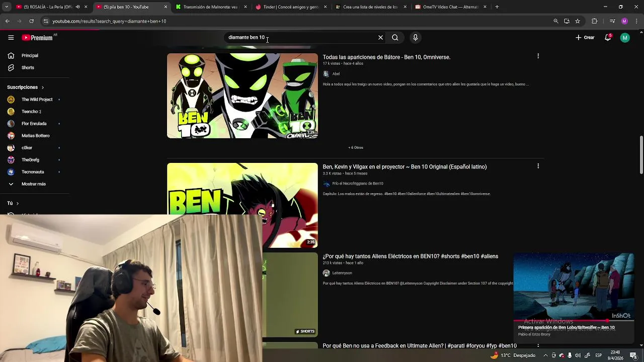Go to YouTube Premium home logo
644x362 pixels.
click(37, 38)
